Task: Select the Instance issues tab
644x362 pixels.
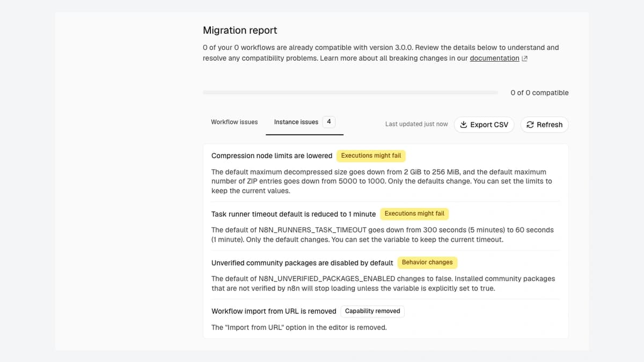Action: (x=304, y=122)
